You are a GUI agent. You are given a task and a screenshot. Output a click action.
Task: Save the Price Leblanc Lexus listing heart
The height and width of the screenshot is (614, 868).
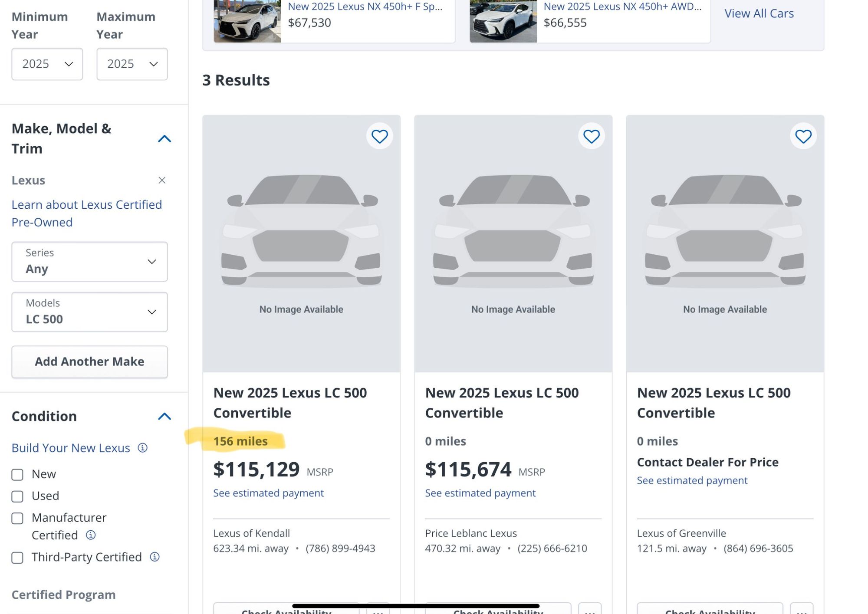point(591,137)
